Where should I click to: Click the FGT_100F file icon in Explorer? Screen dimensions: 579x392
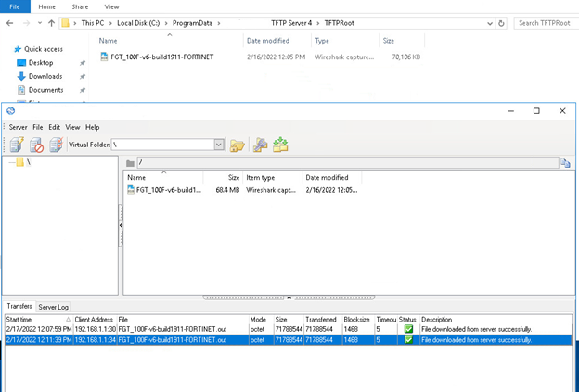pos(104,57)
